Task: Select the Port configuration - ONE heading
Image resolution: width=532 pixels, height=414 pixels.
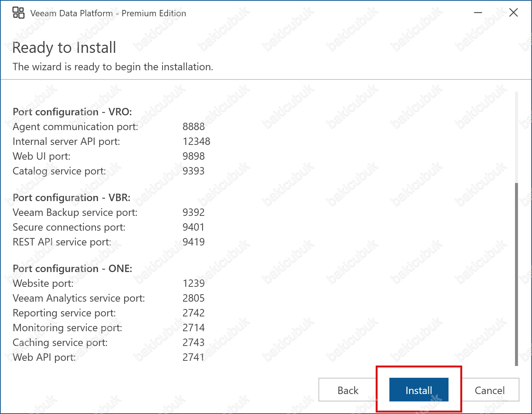Action: pyautogui.click(x=72, y=268)
